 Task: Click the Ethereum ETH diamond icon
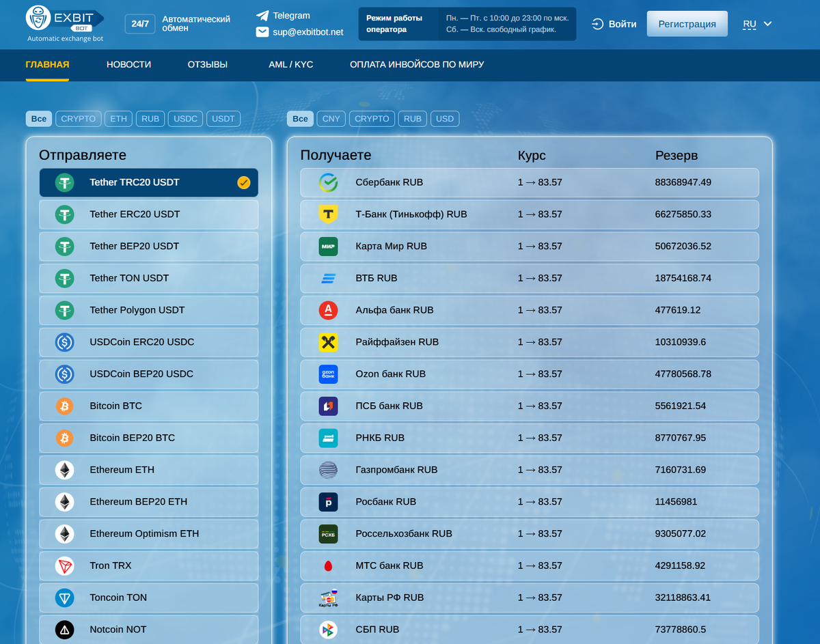click(x=65, y=470)
